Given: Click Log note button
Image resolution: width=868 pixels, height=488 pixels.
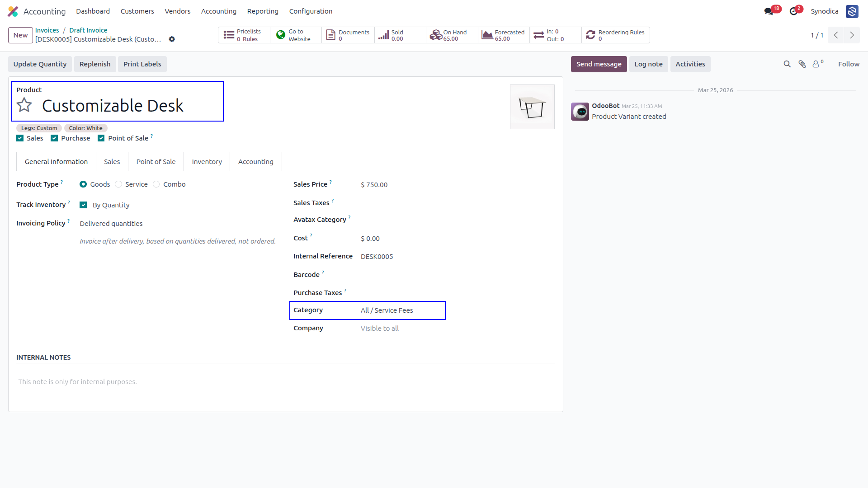Looking at the screenshot, I should pos(648,64).
